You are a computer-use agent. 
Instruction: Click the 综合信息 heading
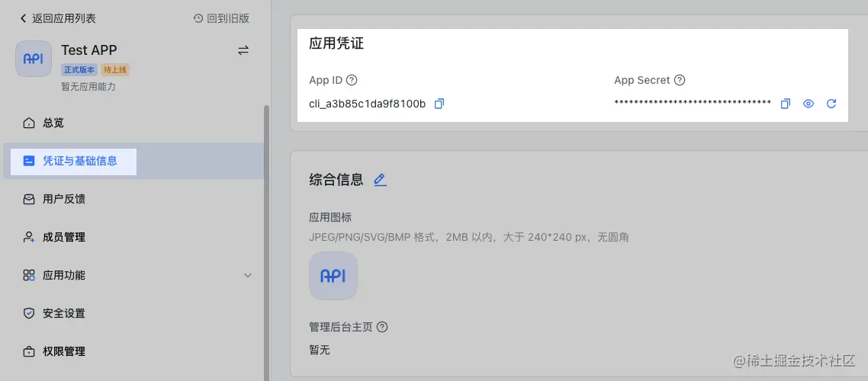[x=336, y=179]
